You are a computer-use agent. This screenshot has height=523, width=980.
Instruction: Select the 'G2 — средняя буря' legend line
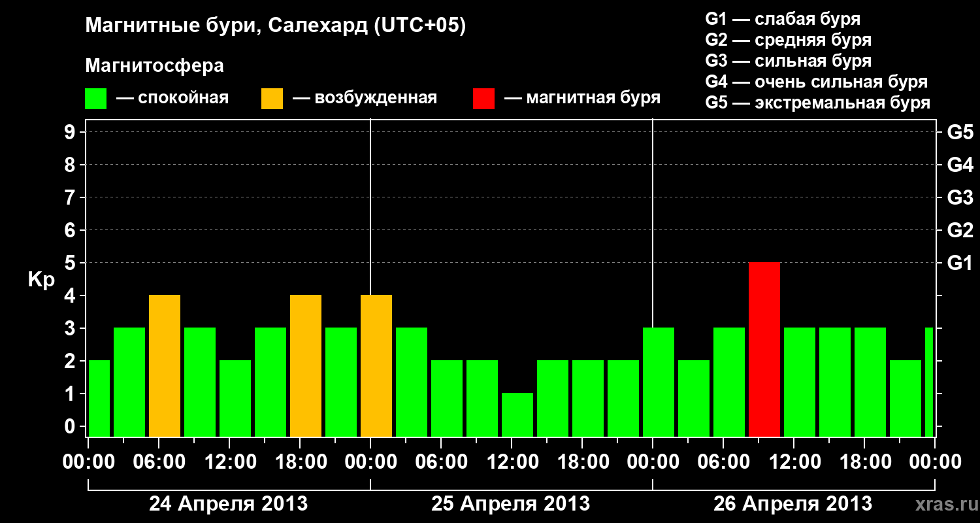[788, 40]
